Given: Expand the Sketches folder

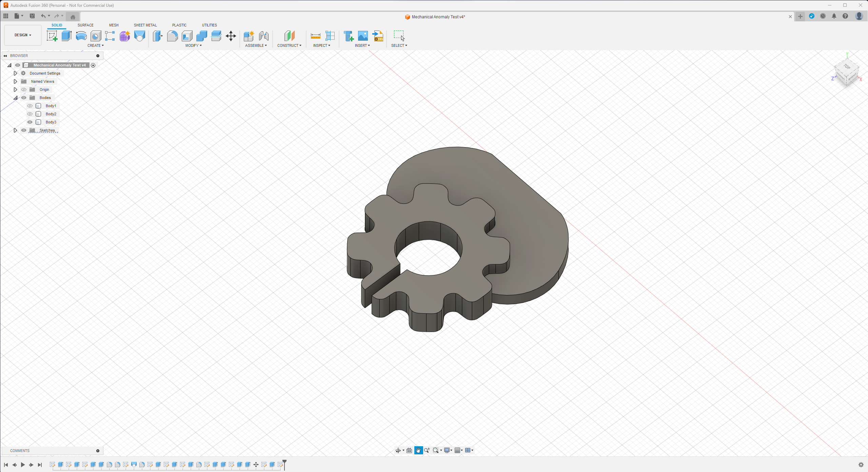Looking at the screenshot, I should pyautogui.click(x=15, y=130).
